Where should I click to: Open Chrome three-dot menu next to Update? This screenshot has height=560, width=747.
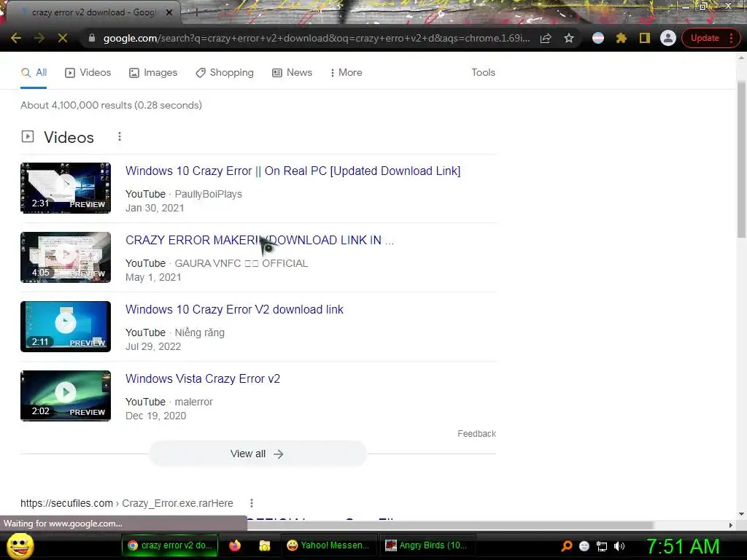click(x=731, y=38)
